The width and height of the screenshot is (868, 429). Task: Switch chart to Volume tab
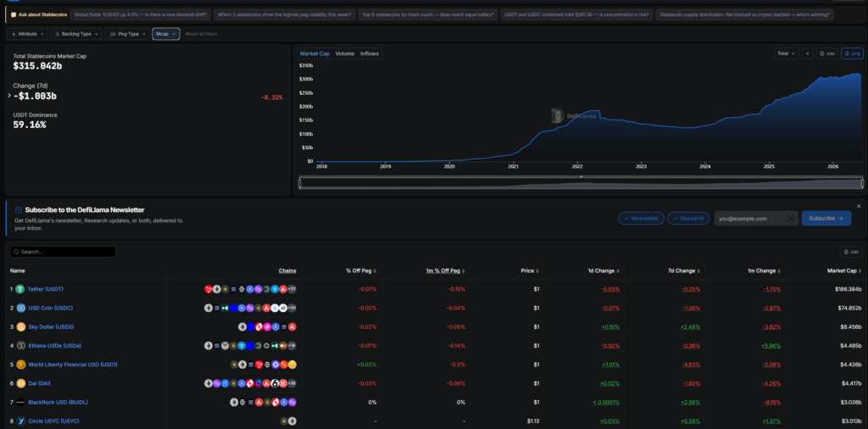click(x=345, y=53)
